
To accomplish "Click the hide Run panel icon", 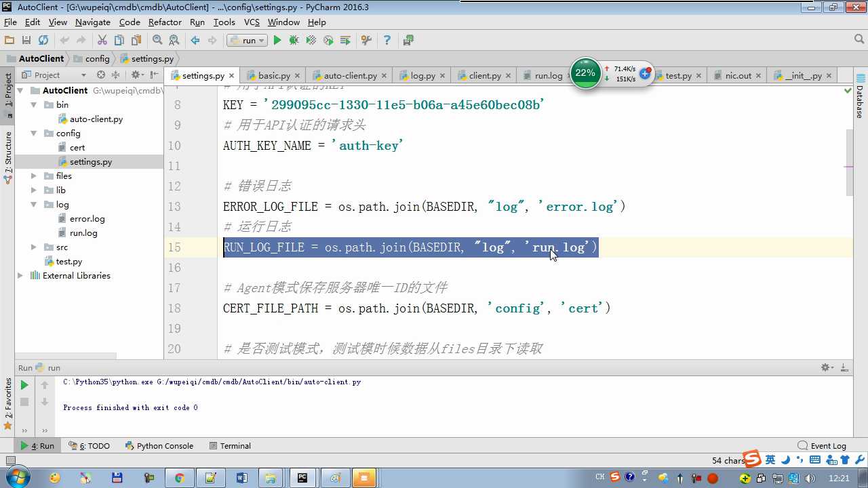I will pos(845,367).
